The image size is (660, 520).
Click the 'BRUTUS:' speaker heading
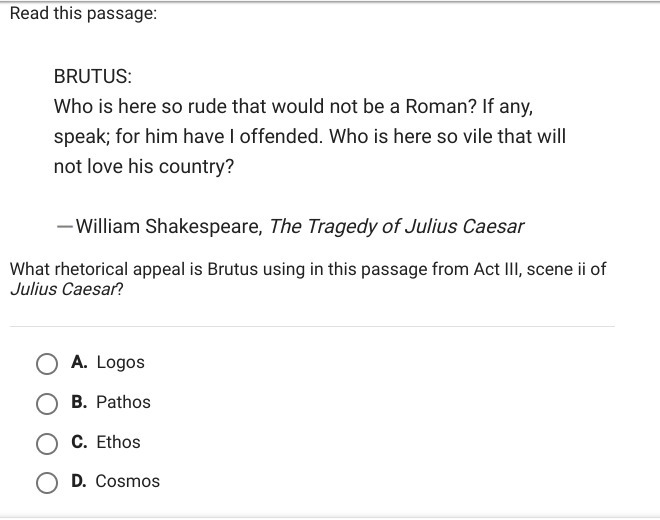coord(93,77)
